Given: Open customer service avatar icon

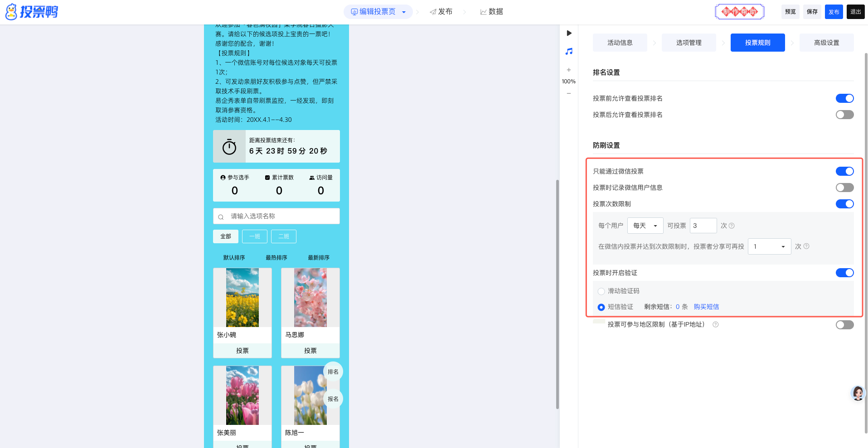Looking at the screenshot, I should (858, 393).
